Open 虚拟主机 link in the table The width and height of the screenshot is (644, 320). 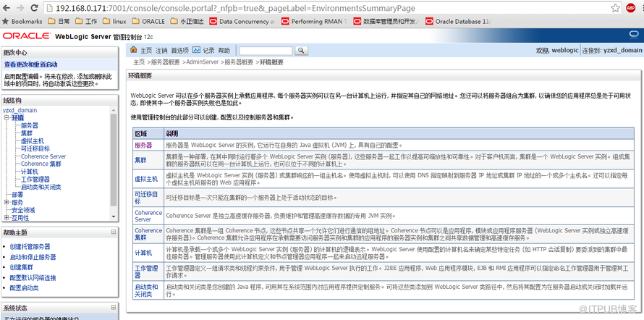[146, 179]
